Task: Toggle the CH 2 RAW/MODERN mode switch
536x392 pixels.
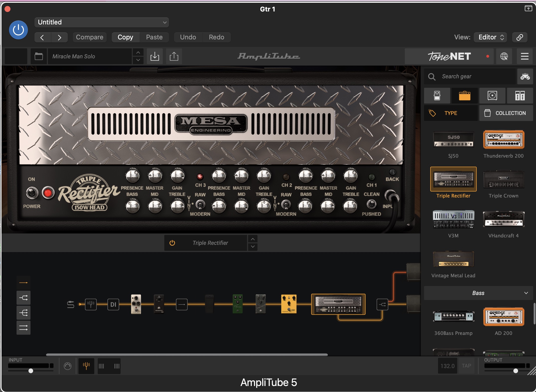Action: pos(286,204)
